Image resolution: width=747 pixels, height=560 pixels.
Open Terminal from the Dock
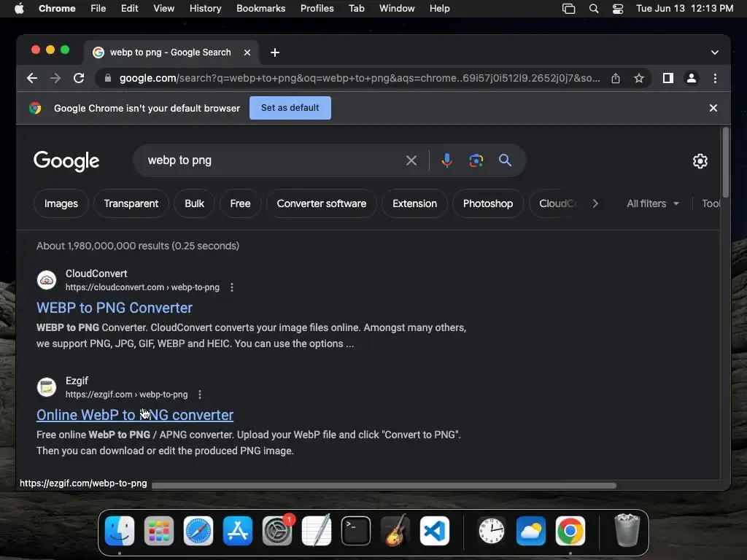point(356,531)
